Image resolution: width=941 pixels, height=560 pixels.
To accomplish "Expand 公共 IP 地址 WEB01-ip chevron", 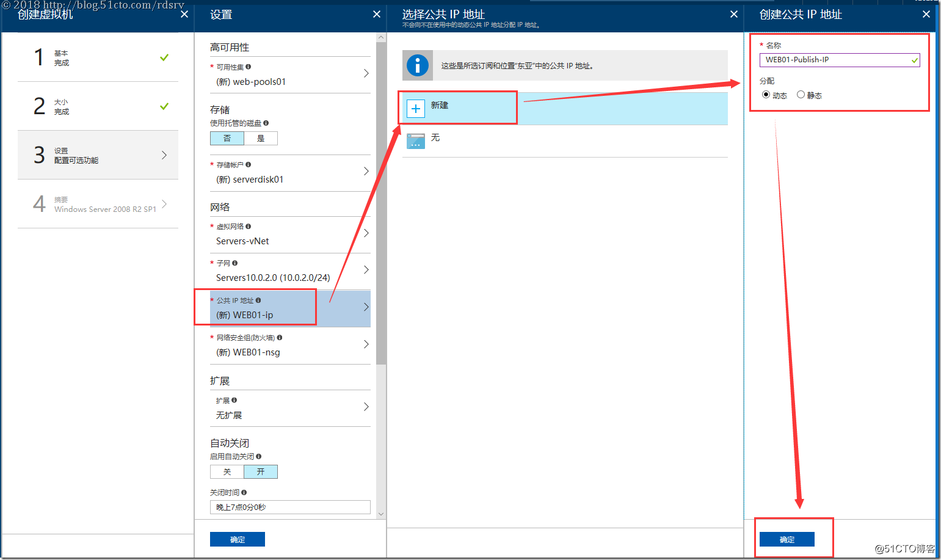I will click(366, 307).
